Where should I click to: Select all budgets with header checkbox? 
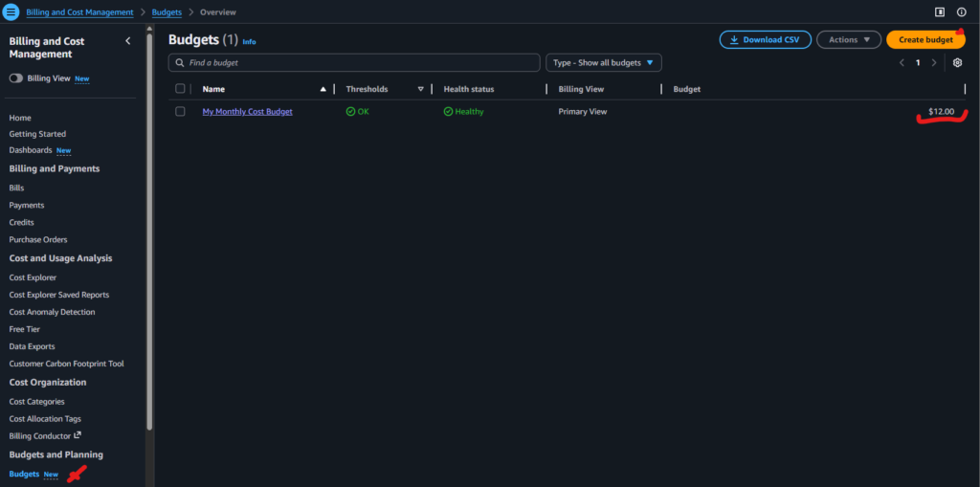coord(180,89)
